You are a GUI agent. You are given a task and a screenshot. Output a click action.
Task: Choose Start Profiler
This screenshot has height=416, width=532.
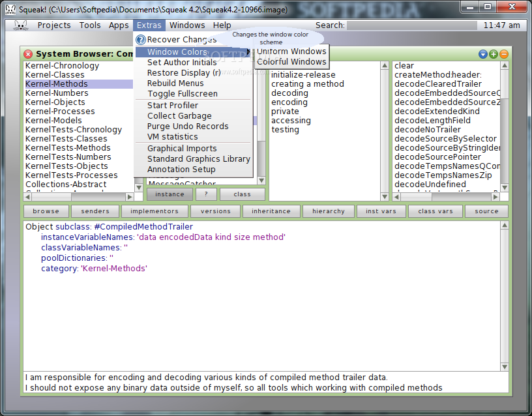[194, 106]
